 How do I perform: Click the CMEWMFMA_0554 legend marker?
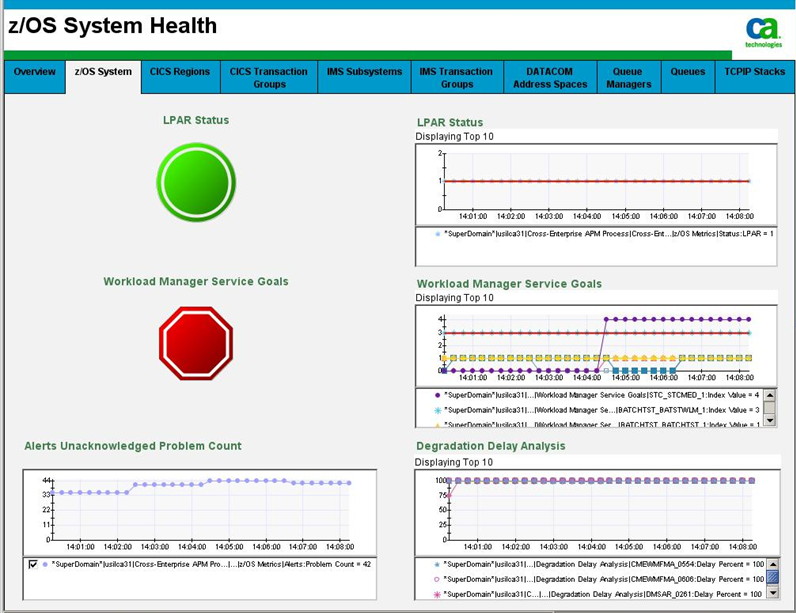(437, 564)
